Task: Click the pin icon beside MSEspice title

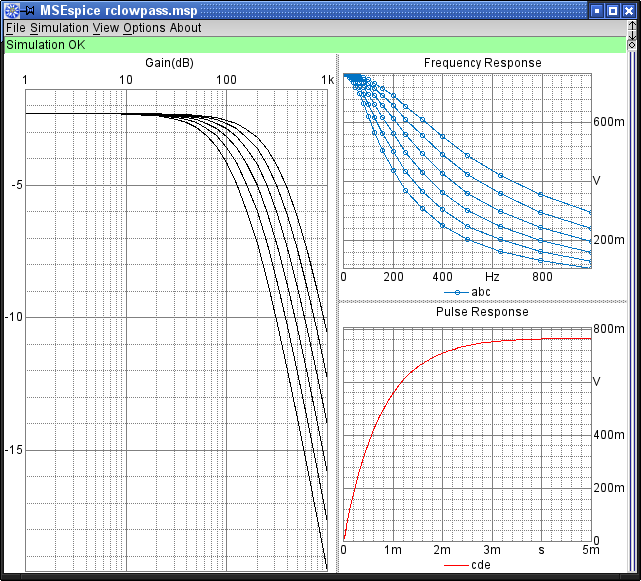Action: [29, 9]
